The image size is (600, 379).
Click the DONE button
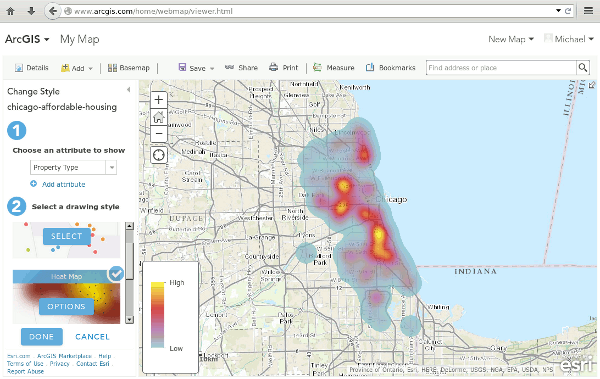pos(42,337)
